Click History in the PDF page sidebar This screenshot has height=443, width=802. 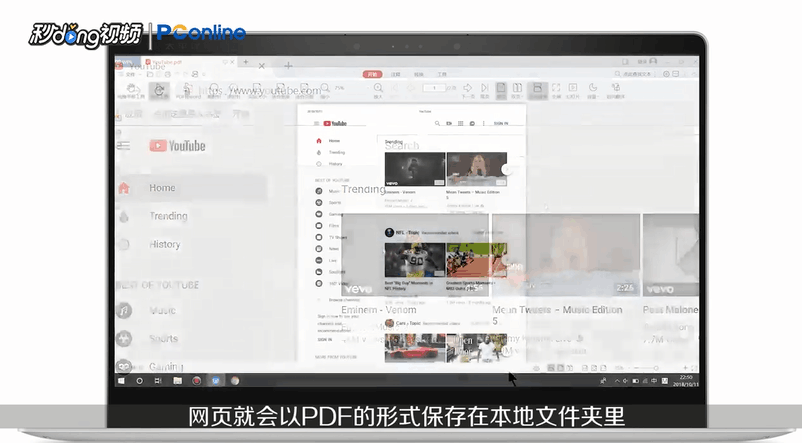click(x=336, y=164)
